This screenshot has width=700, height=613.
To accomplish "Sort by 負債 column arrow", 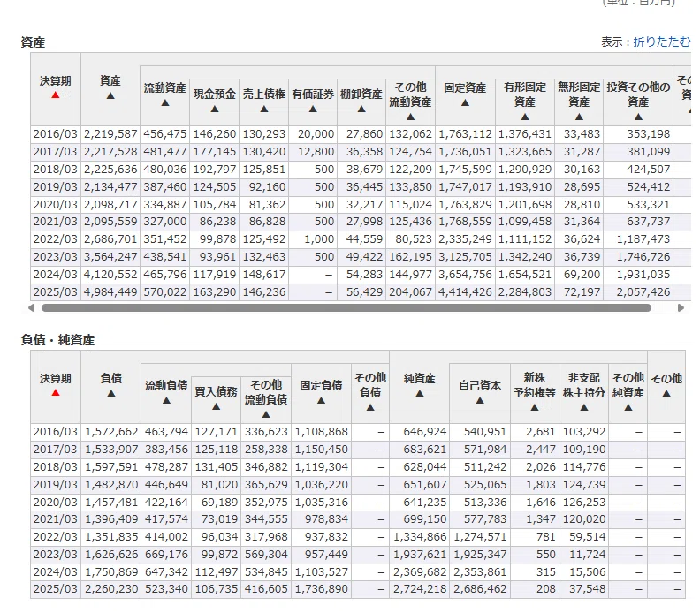I will pos(111,393).
